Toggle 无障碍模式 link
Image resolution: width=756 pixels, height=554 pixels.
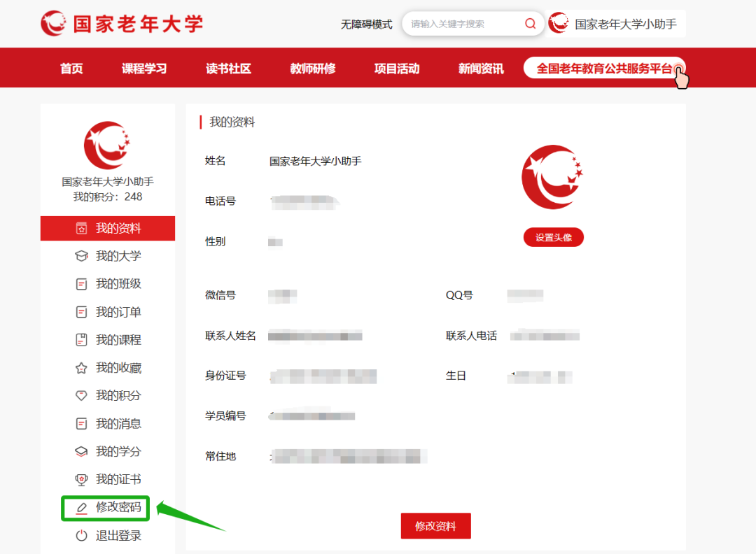click(x=366, y=24)
